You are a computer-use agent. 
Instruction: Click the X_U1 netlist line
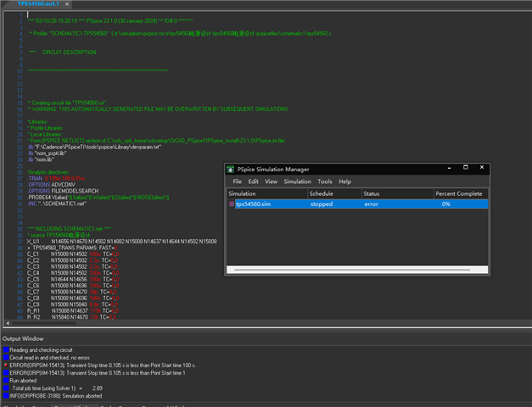(122, 241)
